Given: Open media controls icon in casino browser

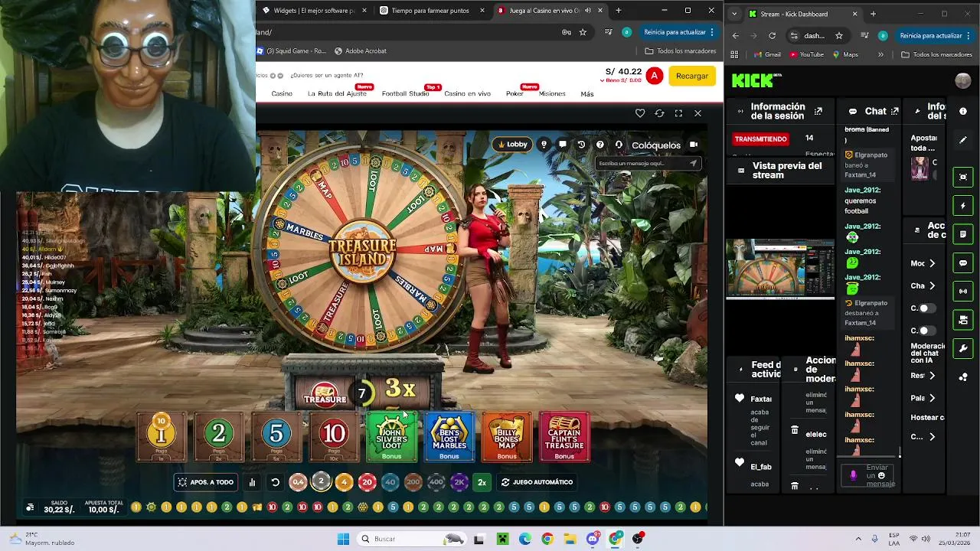Looking at the screenshot, I should click(x=609, y=32).
